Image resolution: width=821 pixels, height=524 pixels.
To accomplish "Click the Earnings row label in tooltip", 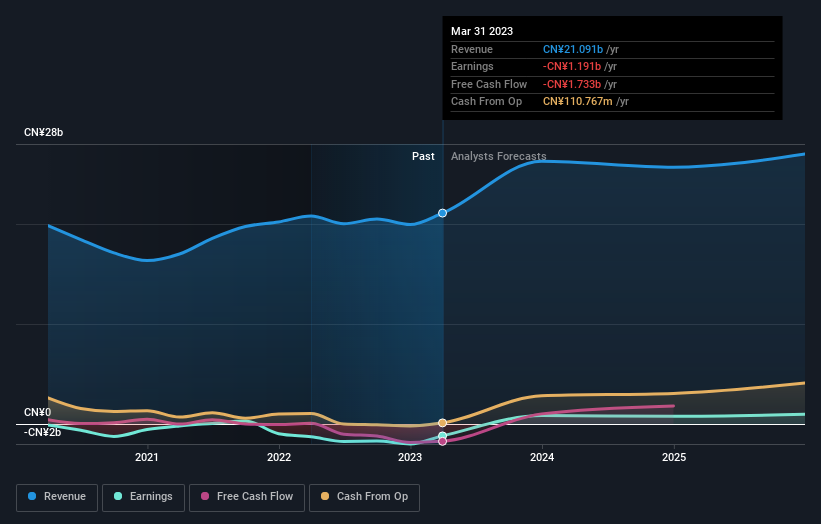I will (472, 66).
